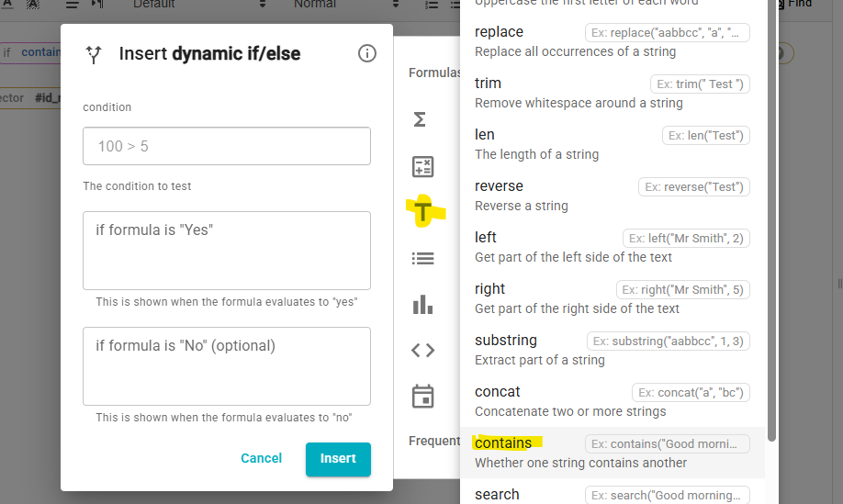Screen dimensions: 843x504
Task: Click the info icon in dialog header
Action: 366,53
